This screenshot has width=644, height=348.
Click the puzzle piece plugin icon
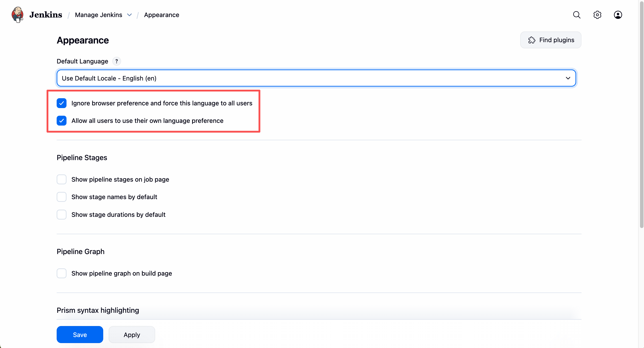pos(532,40)
